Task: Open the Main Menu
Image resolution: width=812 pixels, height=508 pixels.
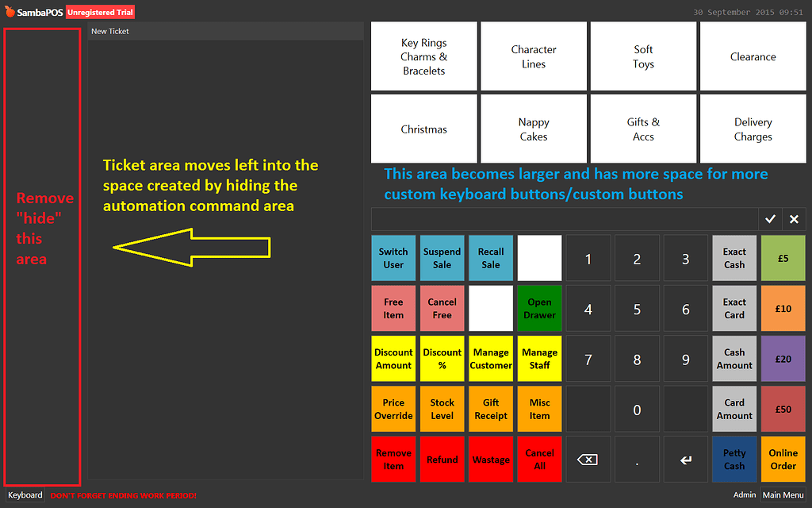Action: click(x=783, y=495)
